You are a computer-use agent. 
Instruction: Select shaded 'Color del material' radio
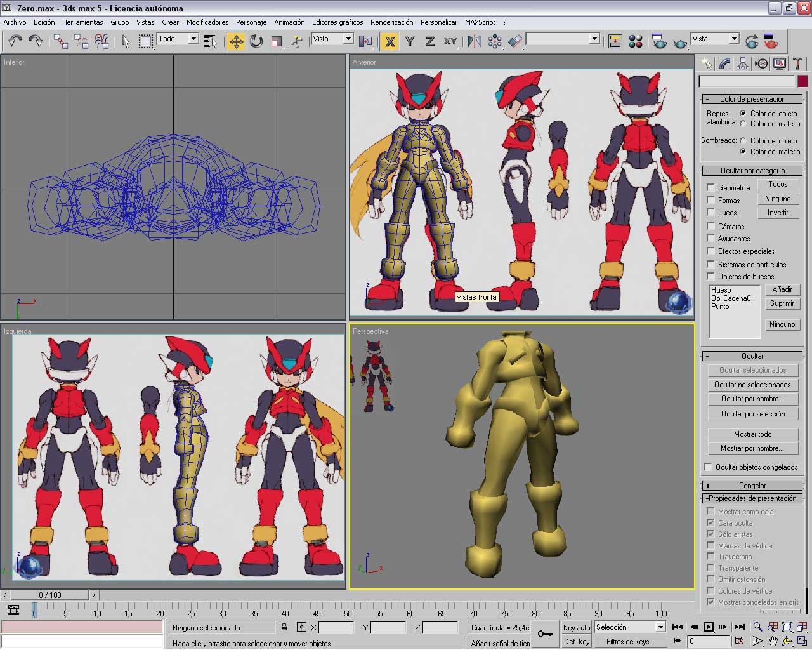coord(743,151)
